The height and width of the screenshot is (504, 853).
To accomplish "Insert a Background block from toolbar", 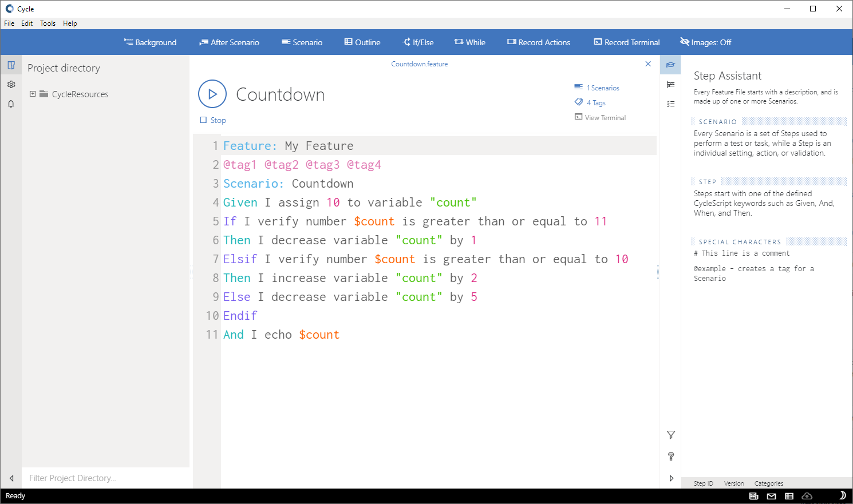I will click(150, 42).
